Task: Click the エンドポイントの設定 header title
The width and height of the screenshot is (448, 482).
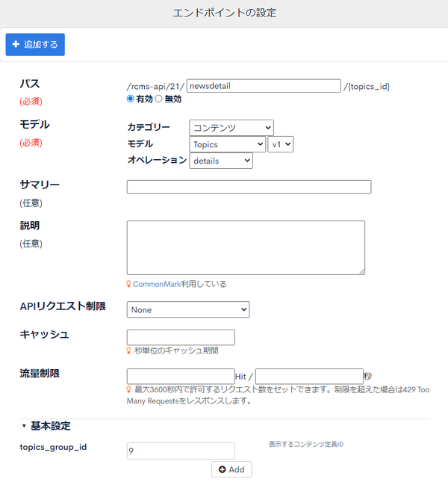Action: tap(224, 13)
